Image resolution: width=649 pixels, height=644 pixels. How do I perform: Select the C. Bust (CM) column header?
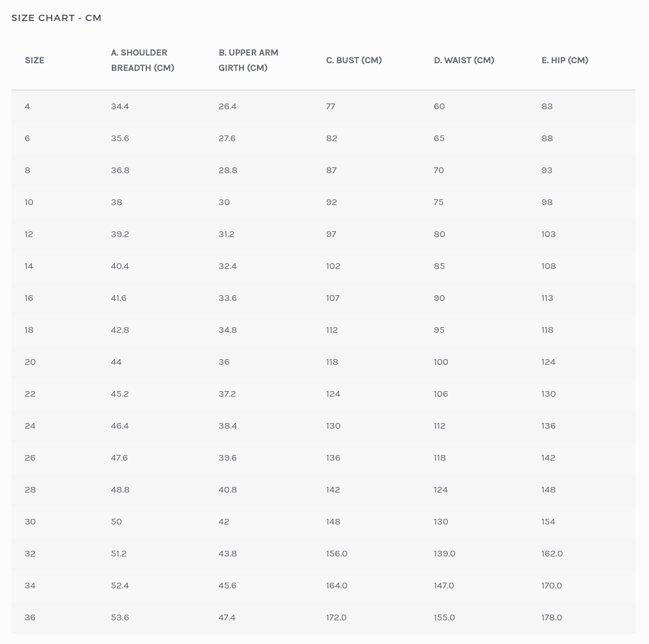coord(354,60)
